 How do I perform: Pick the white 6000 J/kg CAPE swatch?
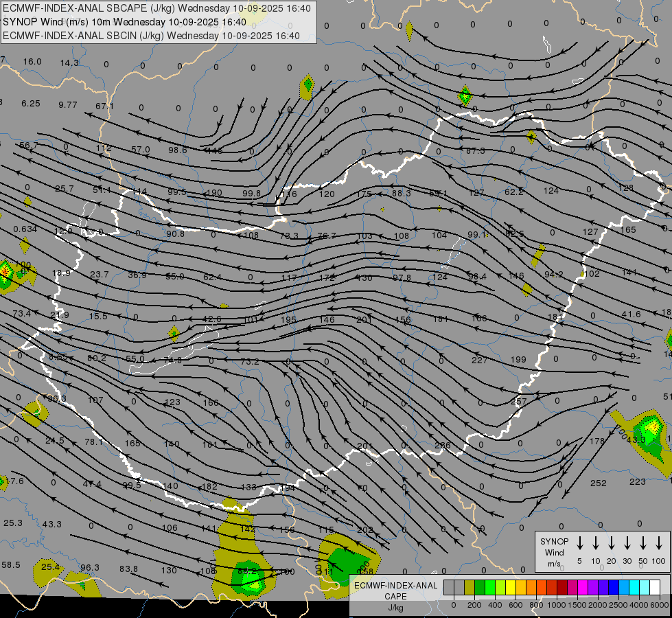tap(655, 587)
